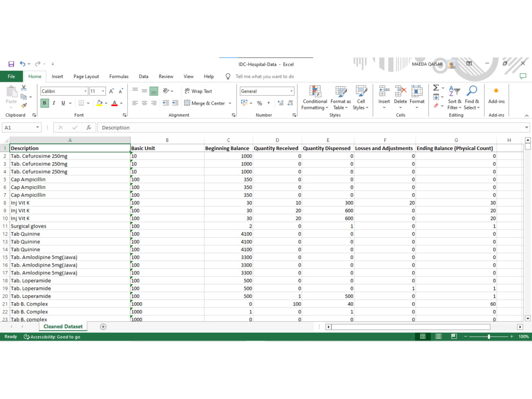Switch to the Data tab
Screen dimensions: 532x399
144,76
